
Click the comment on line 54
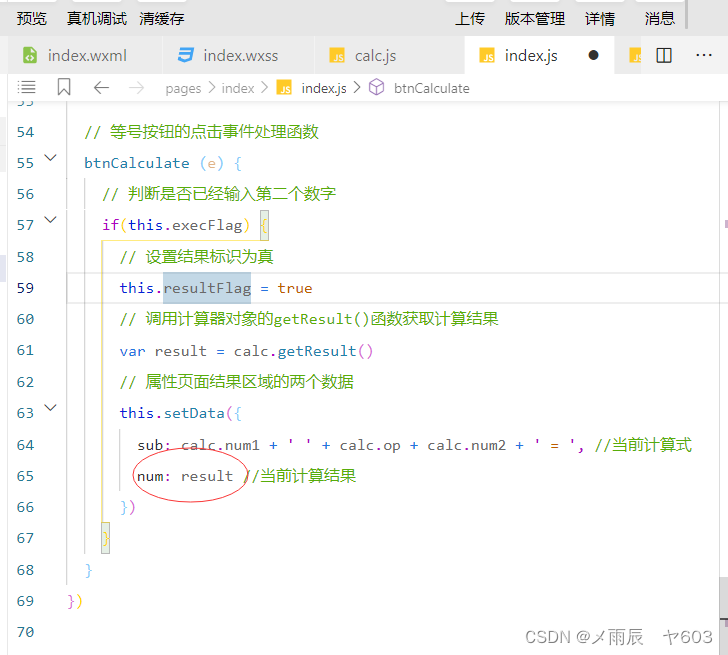click(201, 132)
